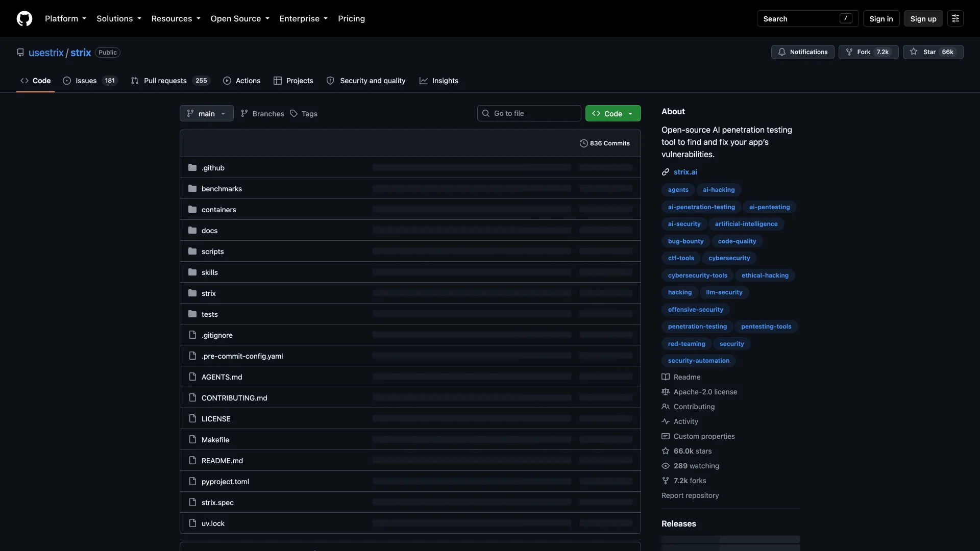Open the main branch selector
Screen dimensions: 980x551
click(x=206, y=113)
